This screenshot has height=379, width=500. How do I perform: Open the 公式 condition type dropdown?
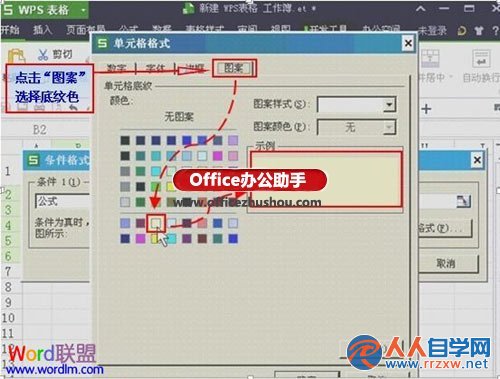63,201
